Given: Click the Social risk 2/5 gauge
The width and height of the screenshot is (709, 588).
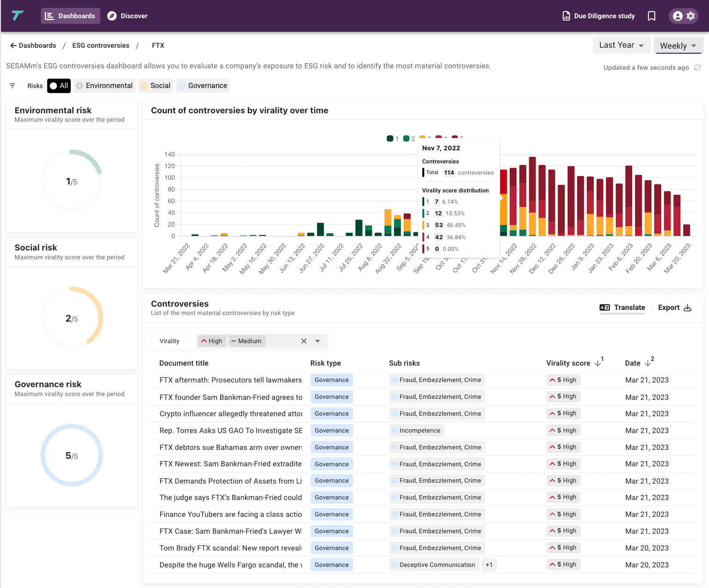Looking at the screenshot, I should point(72,318).
